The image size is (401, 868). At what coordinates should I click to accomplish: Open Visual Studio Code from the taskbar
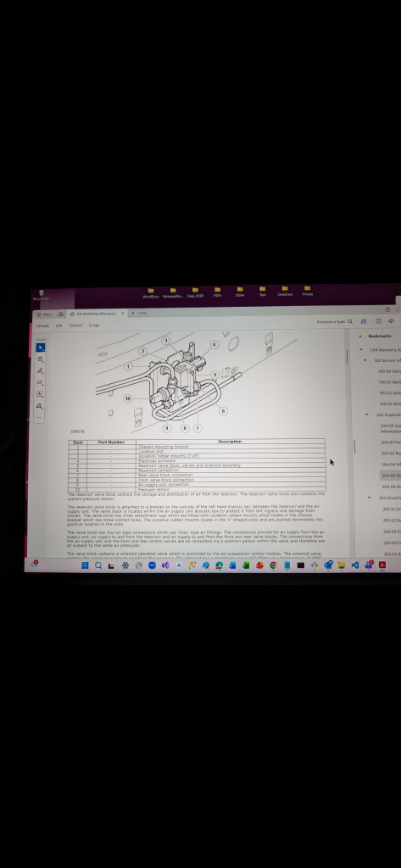click(x=355, y=565)
